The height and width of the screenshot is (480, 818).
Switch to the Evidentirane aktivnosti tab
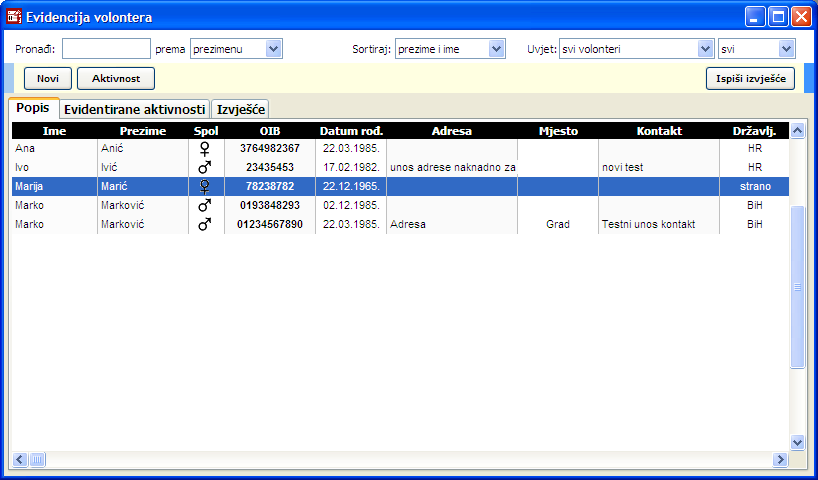pos(135,109)
